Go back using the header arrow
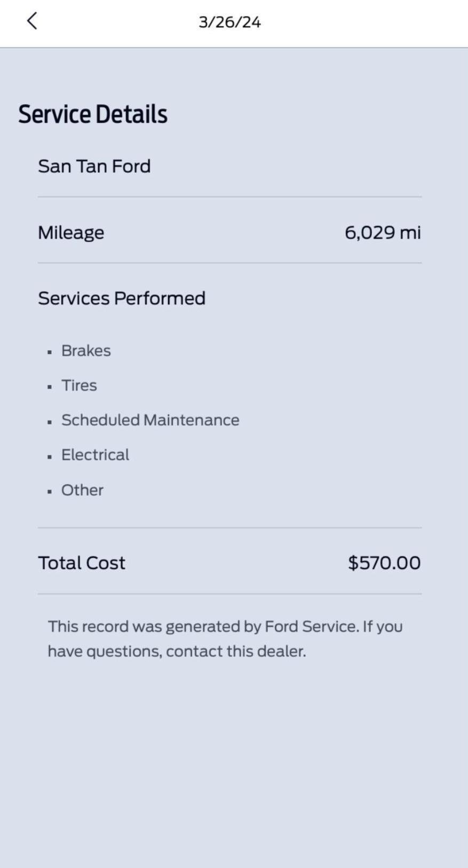 point(32,21)
